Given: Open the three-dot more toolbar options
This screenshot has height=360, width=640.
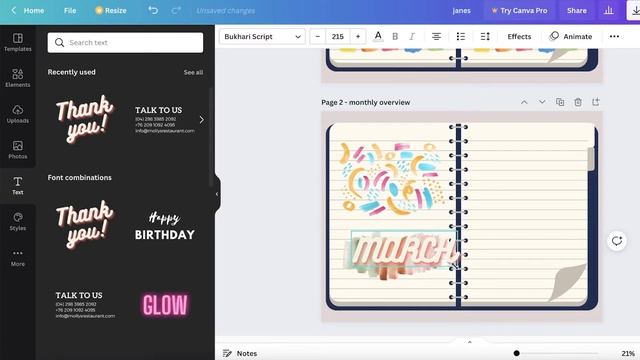Looking at the screenshot, I should point(614,36).
